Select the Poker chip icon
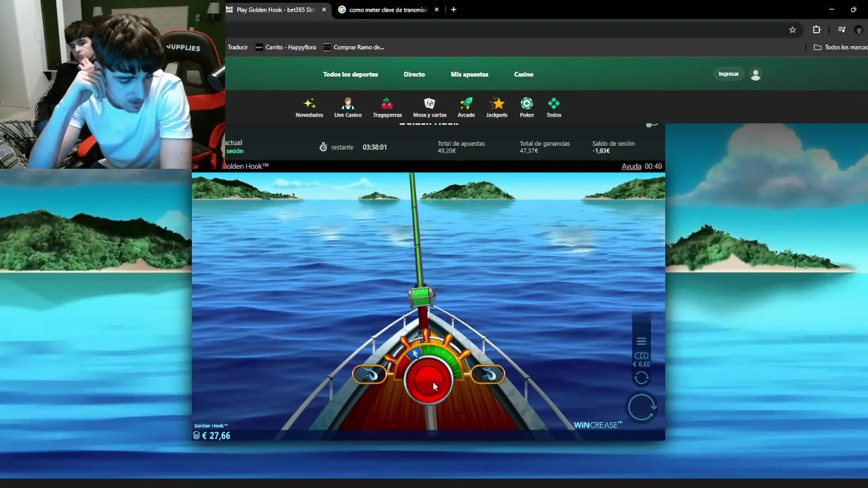 coord(527,104)
